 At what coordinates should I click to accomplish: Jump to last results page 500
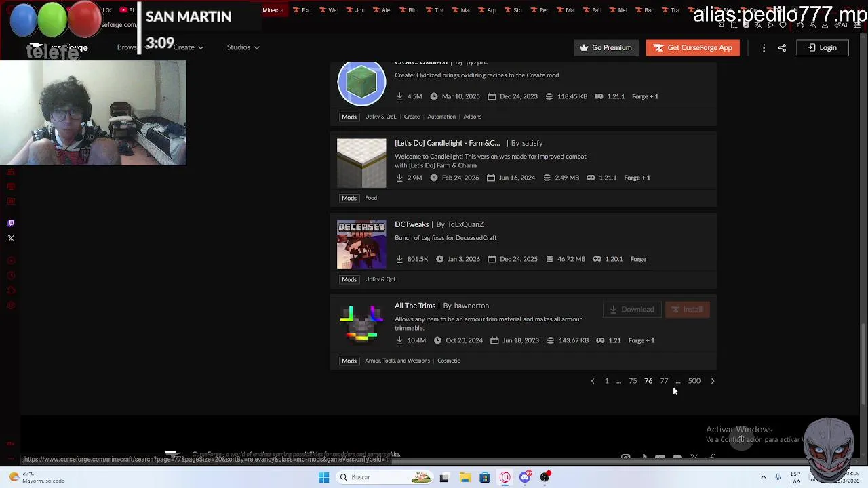[694, 381]
